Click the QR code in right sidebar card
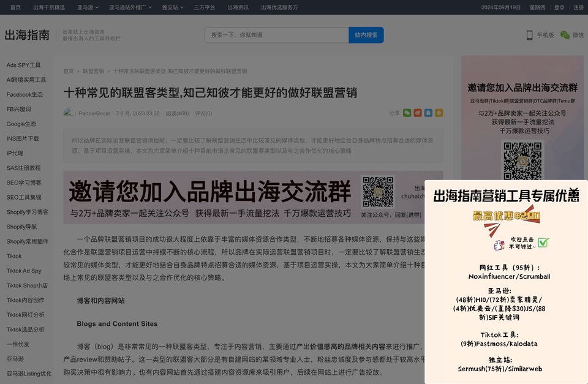The width and height of the screenshot is (588, 384). click(522, 160)
